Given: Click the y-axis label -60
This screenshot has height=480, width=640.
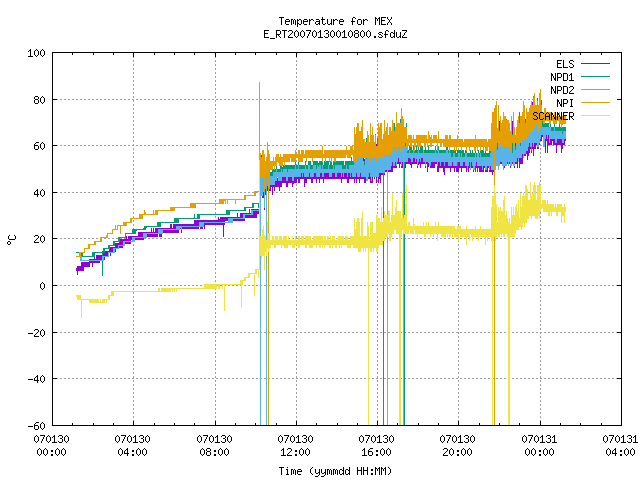Looking at the screenshot, I should point(36,426).
